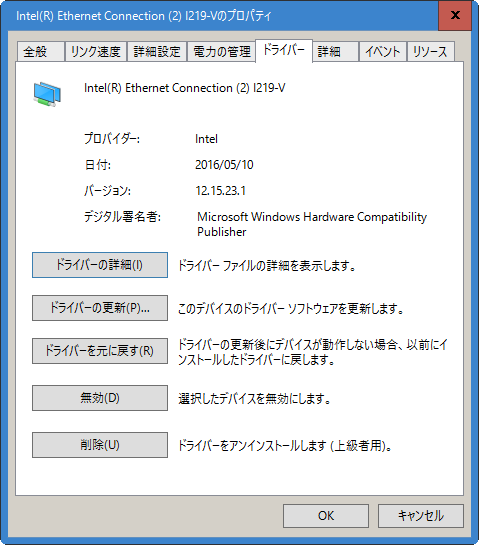
Task: Dismiss dialog with キャンセル button
Action: pyautogui.click(x=421, y=516)
